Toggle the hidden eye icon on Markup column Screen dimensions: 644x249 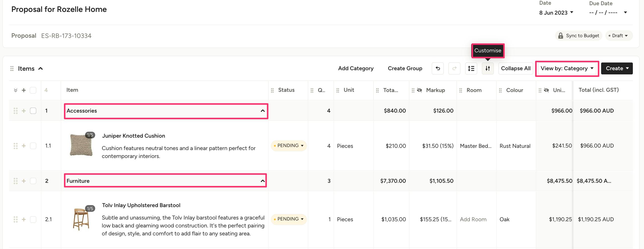point(419,90)
